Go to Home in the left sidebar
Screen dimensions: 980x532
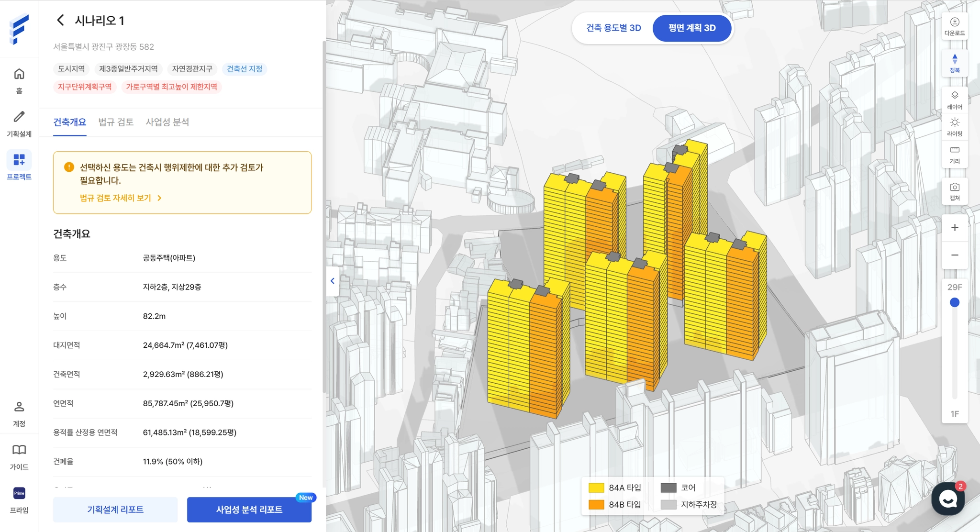click(19, 80)
